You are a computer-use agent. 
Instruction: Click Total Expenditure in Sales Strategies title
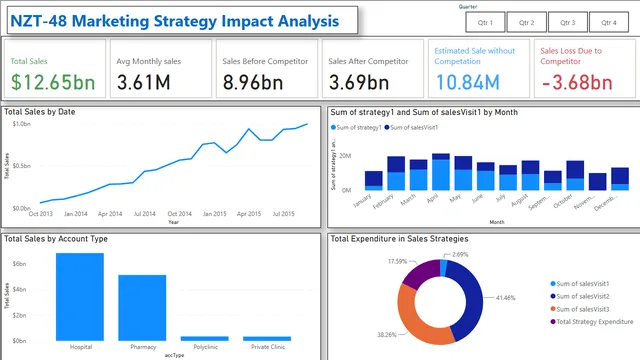click(x=399, y=239)
